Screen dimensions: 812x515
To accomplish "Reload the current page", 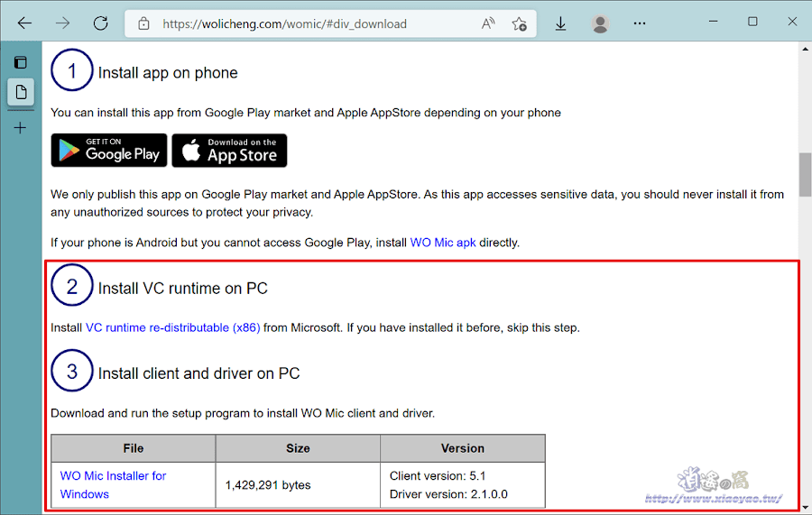I will click(100, 23).
